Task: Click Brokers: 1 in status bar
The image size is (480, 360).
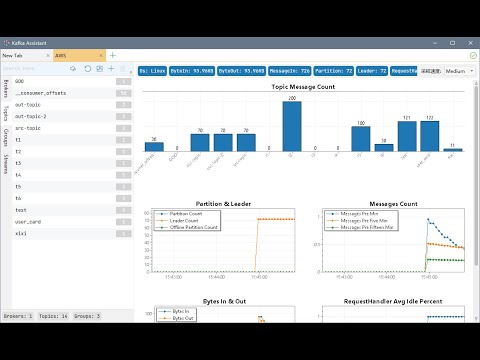Action: tap(18, 316)
